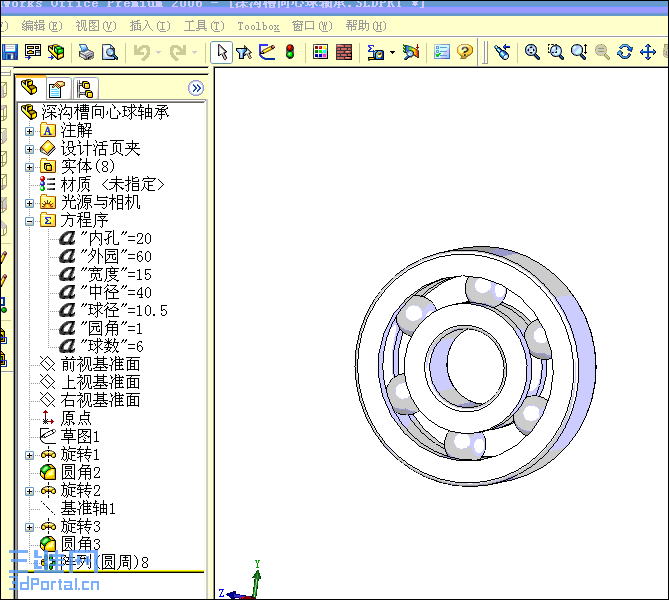Open the Redo history dropdown arrow
Screen dimensions: 669x600
195,52
